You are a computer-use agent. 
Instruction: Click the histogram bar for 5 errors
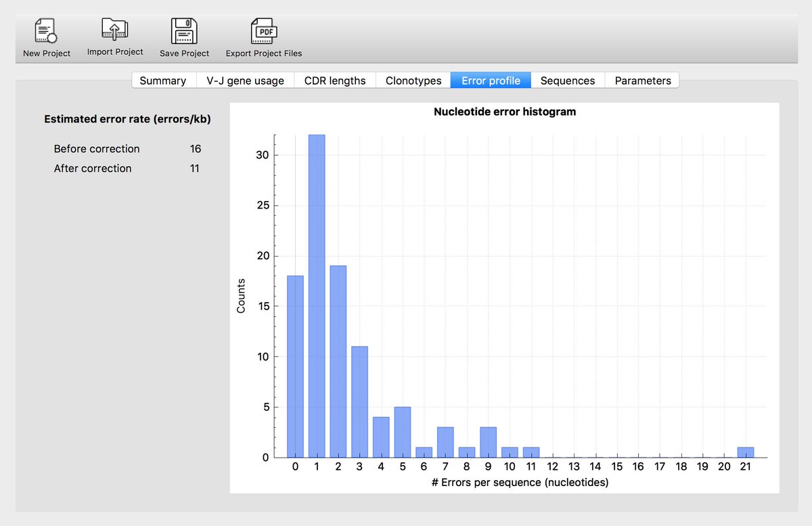[x=403, y=432]
